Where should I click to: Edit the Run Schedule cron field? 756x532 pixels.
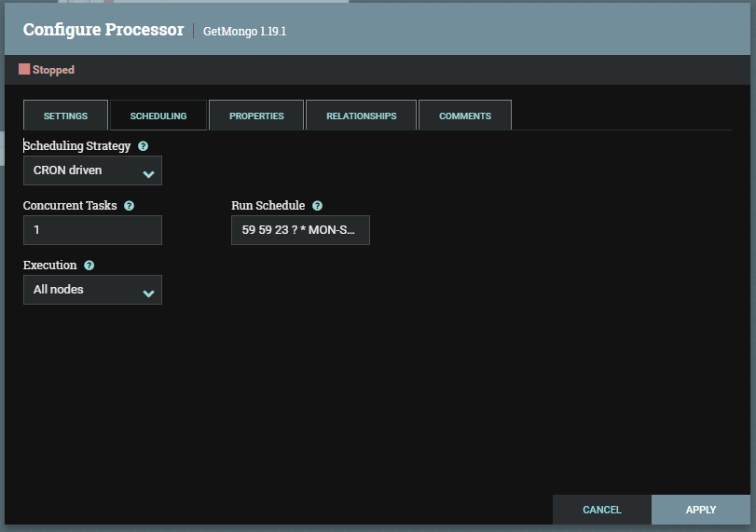point(300,230)
